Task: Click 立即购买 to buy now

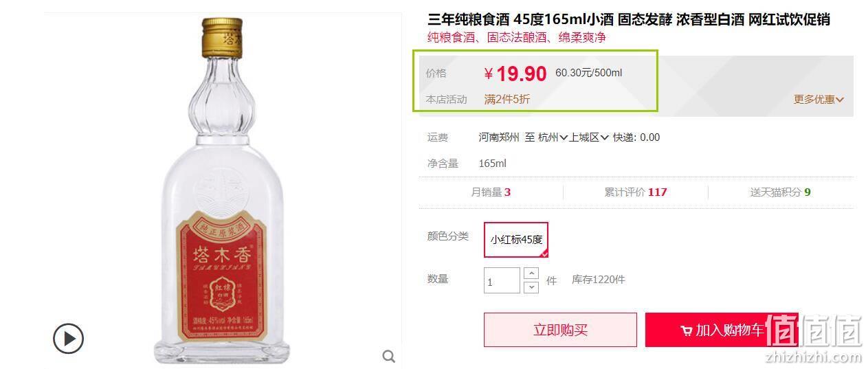Action: 560,330
